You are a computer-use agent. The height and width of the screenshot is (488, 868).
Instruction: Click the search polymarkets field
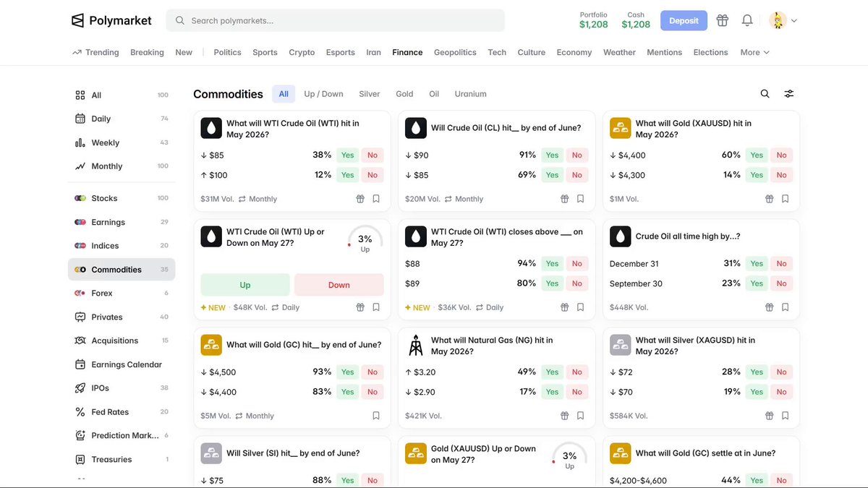point(336,20)
